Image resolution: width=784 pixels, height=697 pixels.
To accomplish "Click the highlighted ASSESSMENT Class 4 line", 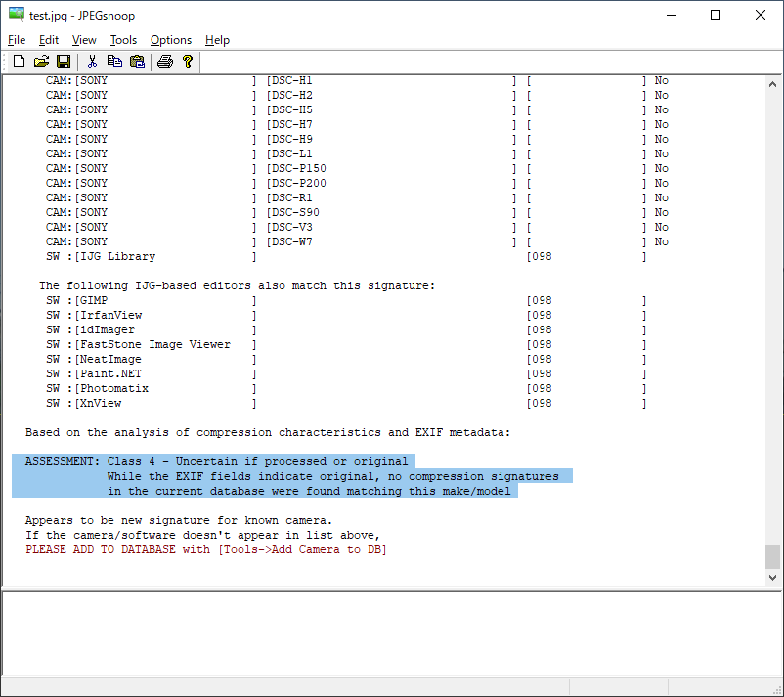I will point(216,461).
